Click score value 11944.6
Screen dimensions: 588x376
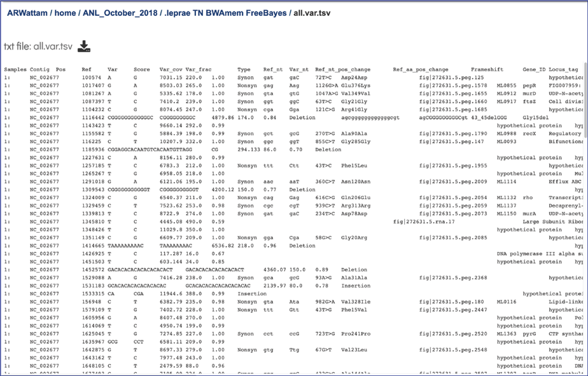(x=171, y=293)
